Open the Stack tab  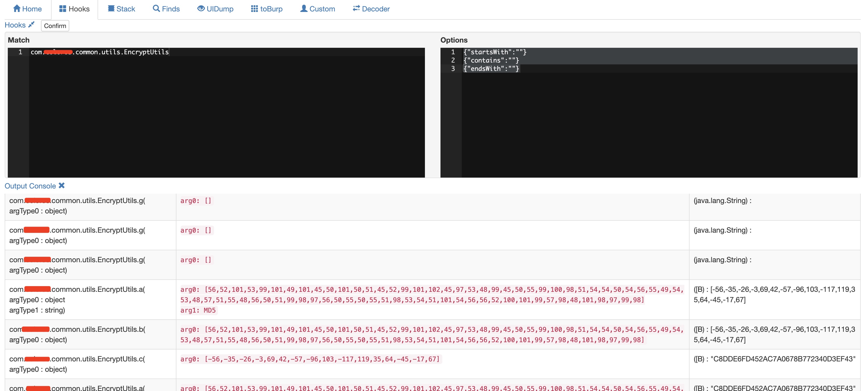[x=121, y=9]
